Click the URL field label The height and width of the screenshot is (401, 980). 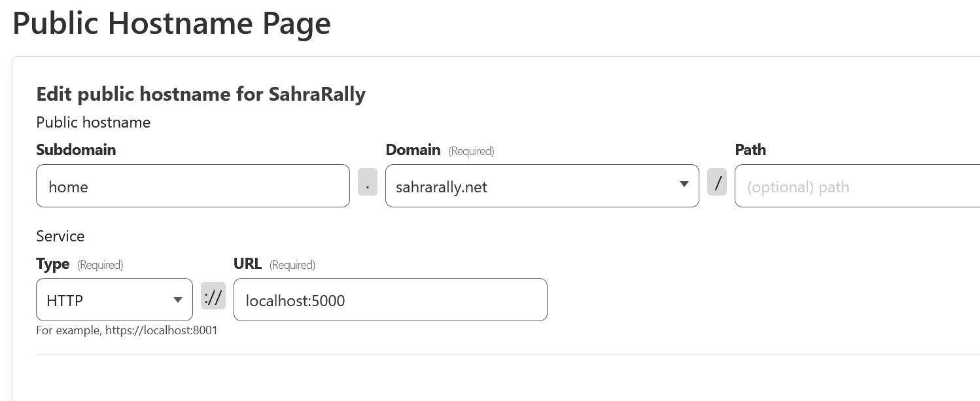247,264
